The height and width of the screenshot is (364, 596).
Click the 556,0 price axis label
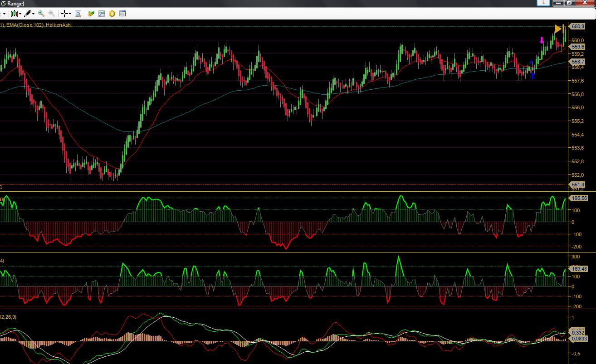point(578,107)
